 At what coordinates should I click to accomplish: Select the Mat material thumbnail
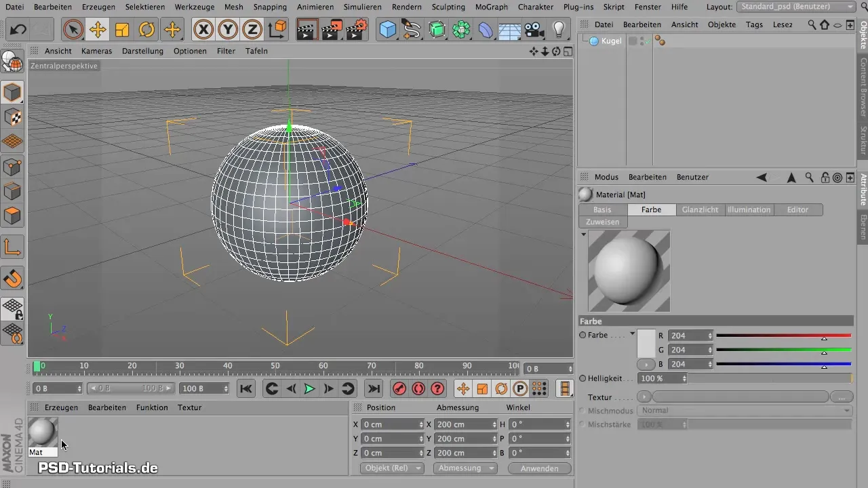pos(43,432)
